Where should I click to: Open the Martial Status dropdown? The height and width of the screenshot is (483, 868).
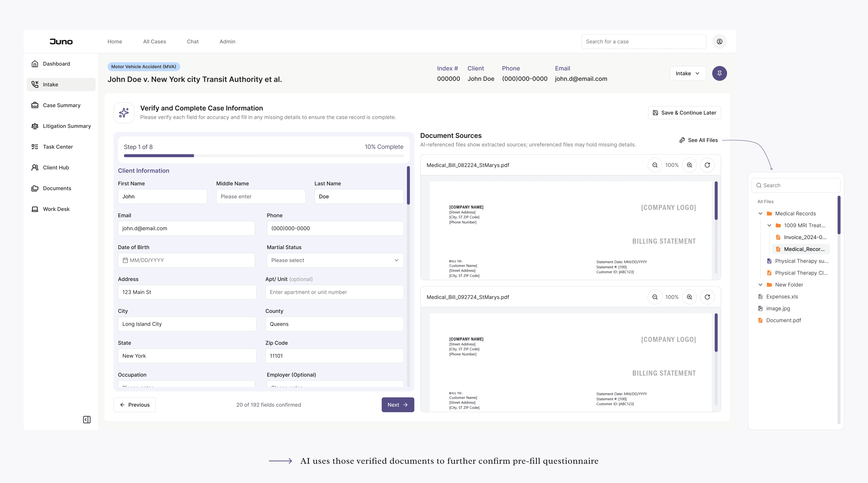[335, 260]
